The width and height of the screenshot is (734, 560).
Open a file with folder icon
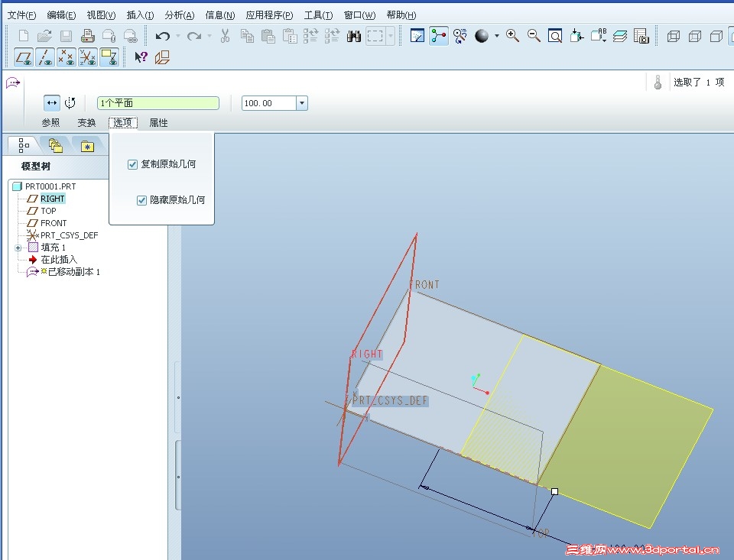[44, 36]
